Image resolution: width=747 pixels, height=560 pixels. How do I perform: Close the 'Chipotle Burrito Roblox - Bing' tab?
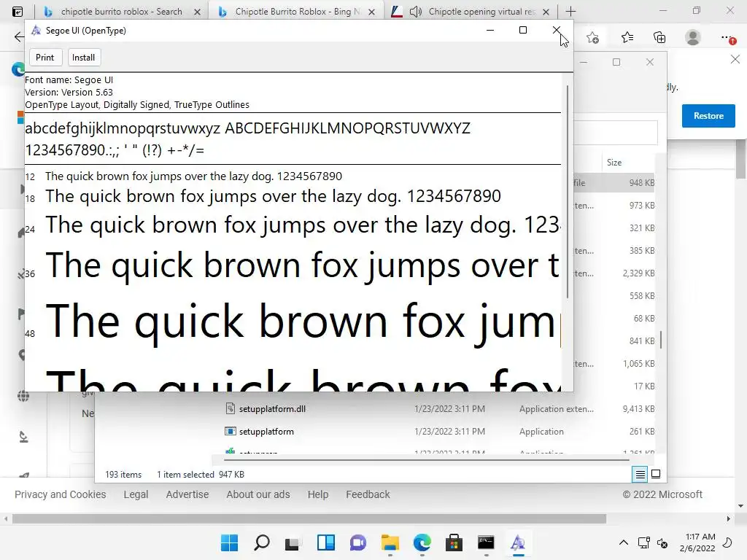(x=371, y=12)
